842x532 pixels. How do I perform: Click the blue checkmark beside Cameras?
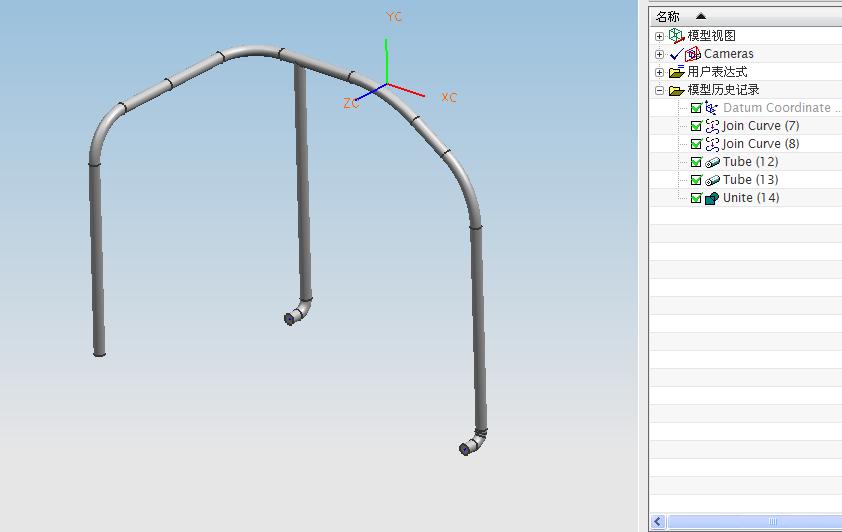(677, 54)
